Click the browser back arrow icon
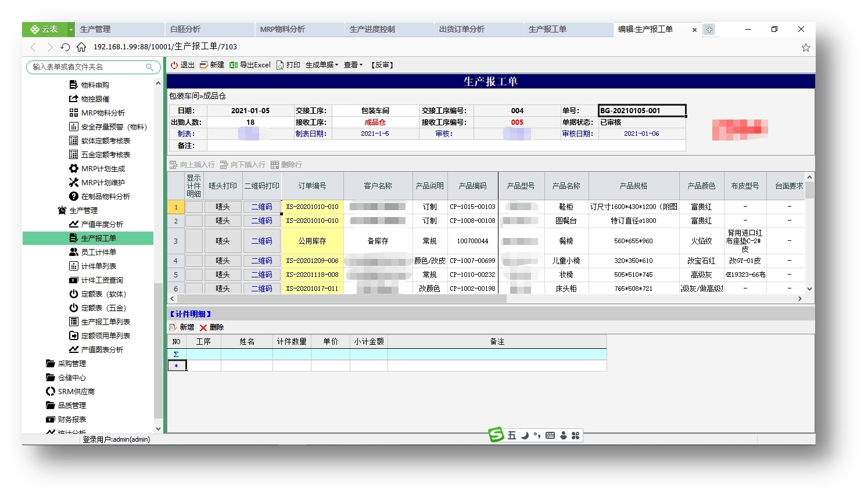 pyautogui.click(x=34, y=47)
